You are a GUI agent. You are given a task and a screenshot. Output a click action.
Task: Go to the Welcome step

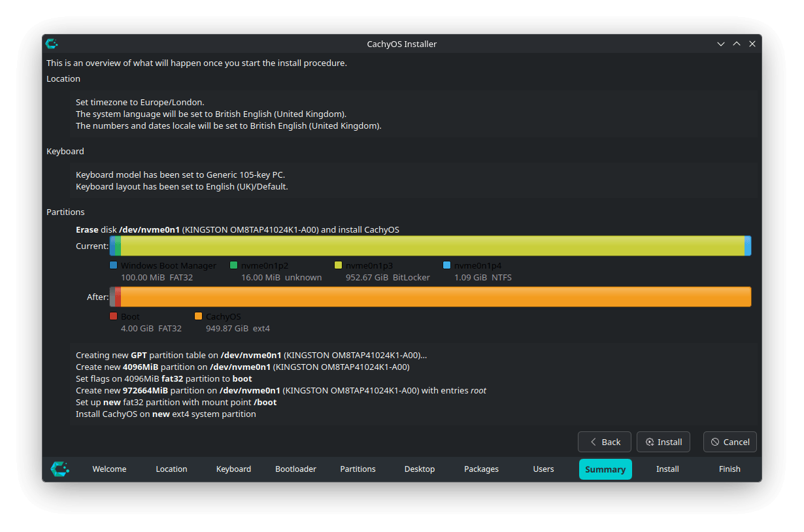point(109,469)
